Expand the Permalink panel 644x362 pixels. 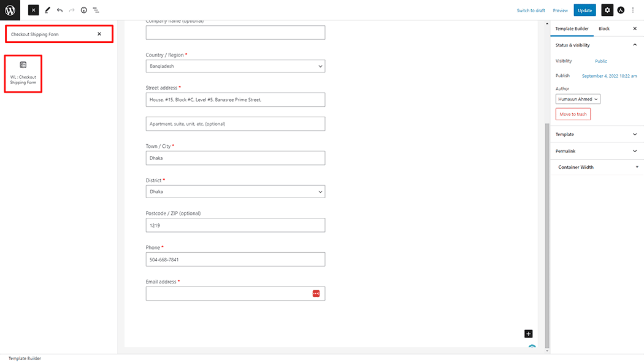coord(596,151)
